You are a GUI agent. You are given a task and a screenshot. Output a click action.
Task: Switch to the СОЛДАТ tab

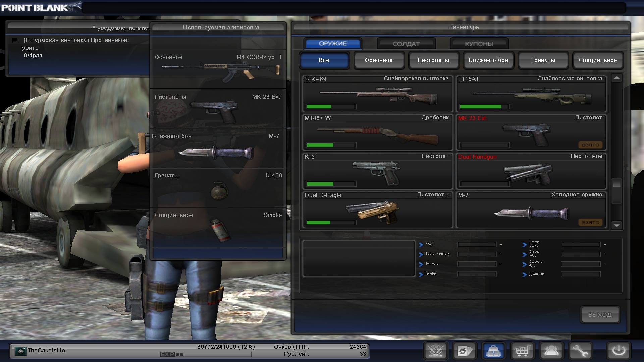[x=406, y=44]
